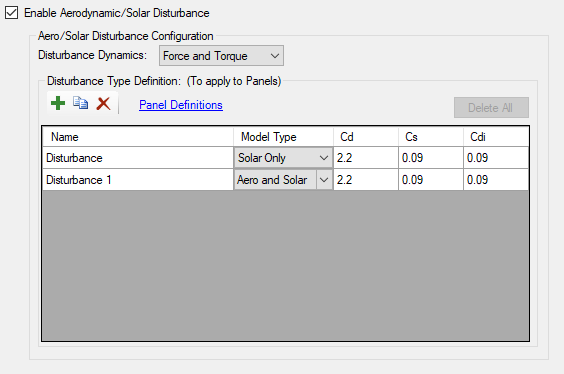Click the Cdi value for Disturbance row
The height and width of the screenshot is (374, 564).
tap(496, 158)
